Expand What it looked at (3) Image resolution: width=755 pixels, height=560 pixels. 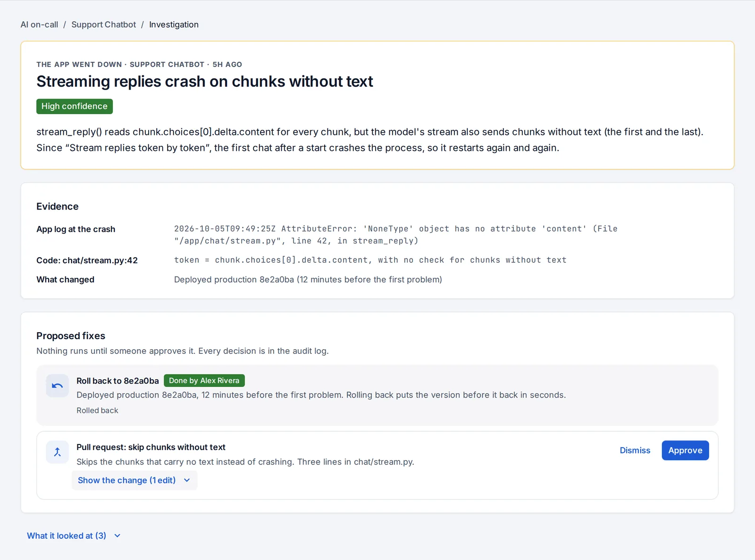(74, 535)
